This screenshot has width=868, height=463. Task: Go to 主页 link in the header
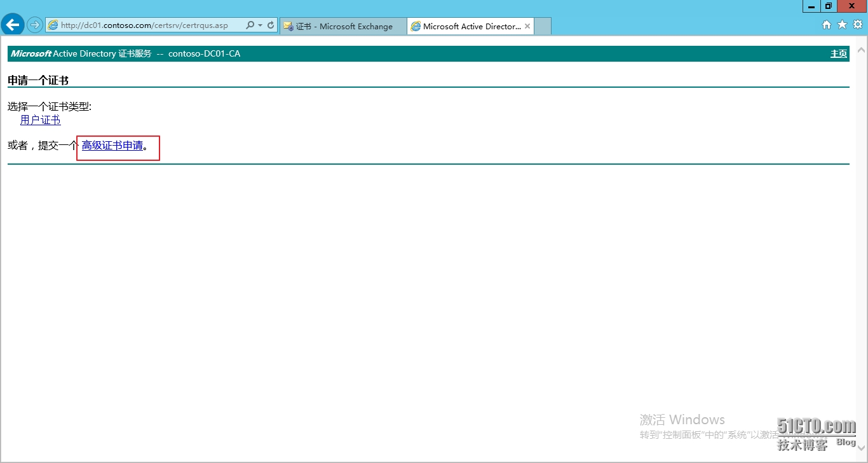pyautogui.click(x=839, y=54)
